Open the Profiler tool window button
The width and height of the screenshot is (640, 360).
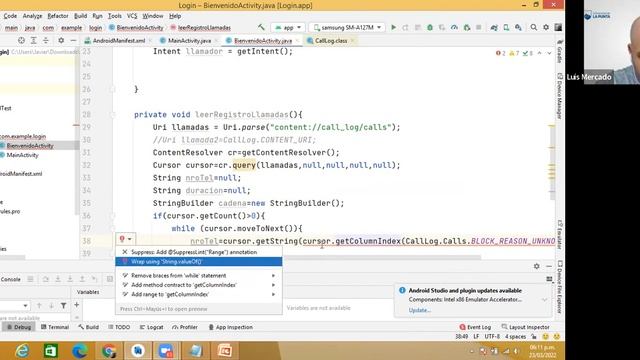[185, 327]
